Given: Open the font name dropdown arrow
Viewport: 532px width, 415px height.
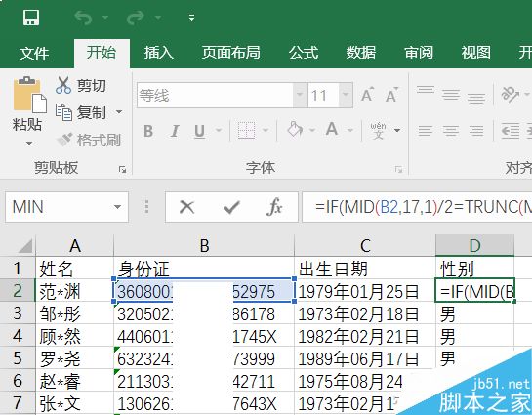Looking at the screenshot, I should pyautogui.click(x=300, y=96).
